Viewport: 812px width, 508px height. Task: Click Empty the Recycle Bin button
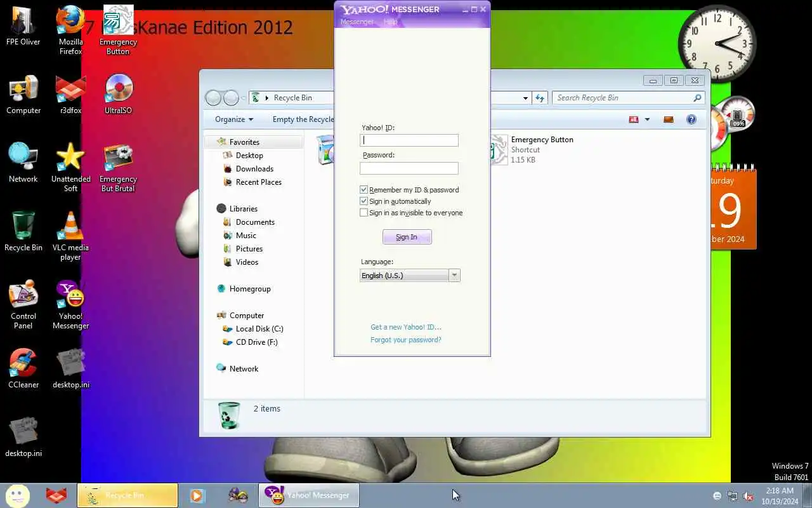click(303, 119)
